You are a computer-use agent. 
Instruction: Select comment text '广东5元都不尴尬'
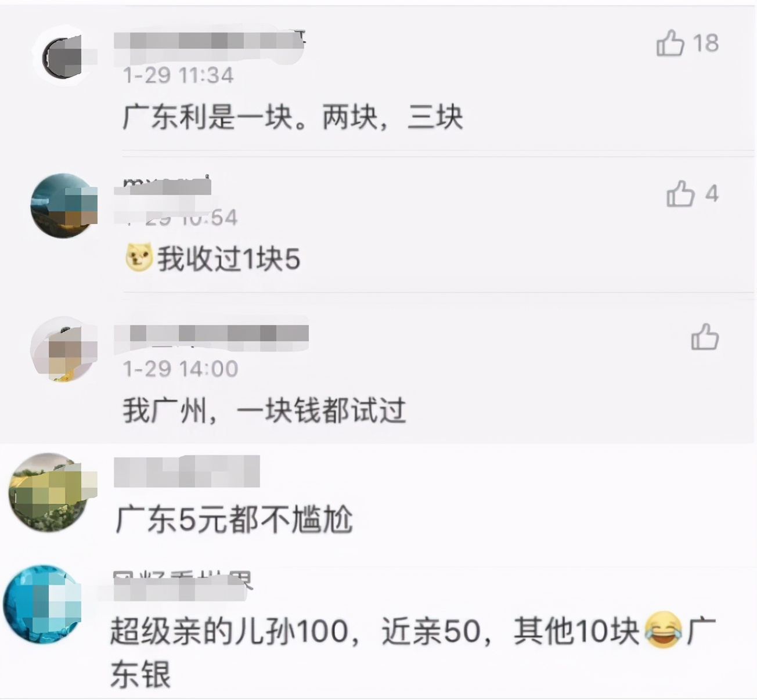point(234,518)
